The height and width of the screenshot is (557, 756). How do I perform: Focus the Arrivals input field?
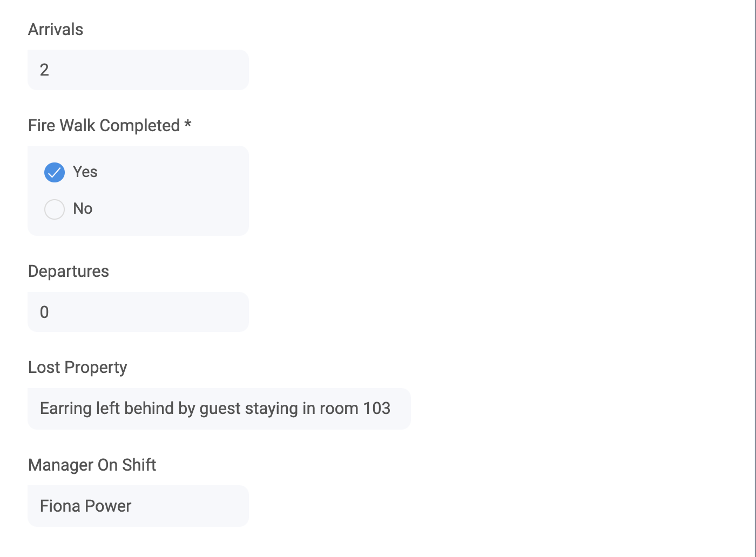coord(138,70)
